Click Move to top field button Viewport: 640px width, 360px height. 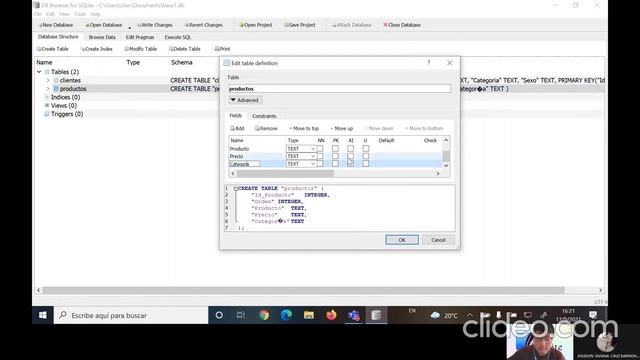[x=304, y=128]
